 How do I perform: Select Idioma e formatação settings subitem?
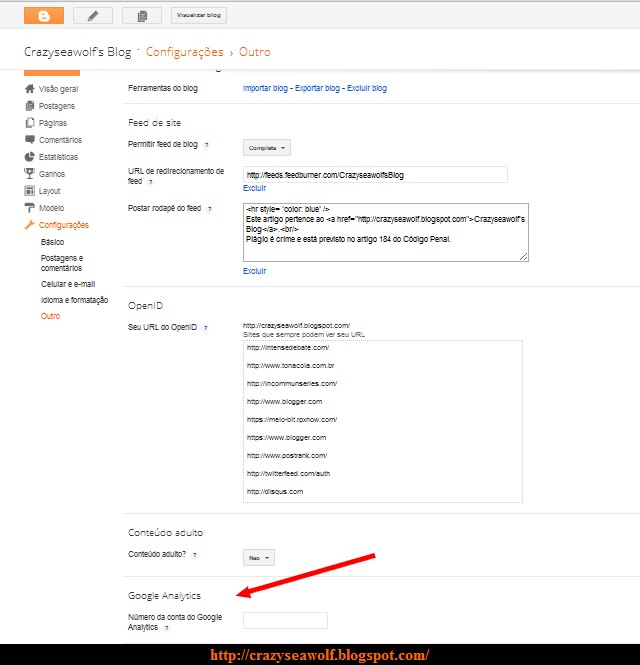tap(74, 300)
